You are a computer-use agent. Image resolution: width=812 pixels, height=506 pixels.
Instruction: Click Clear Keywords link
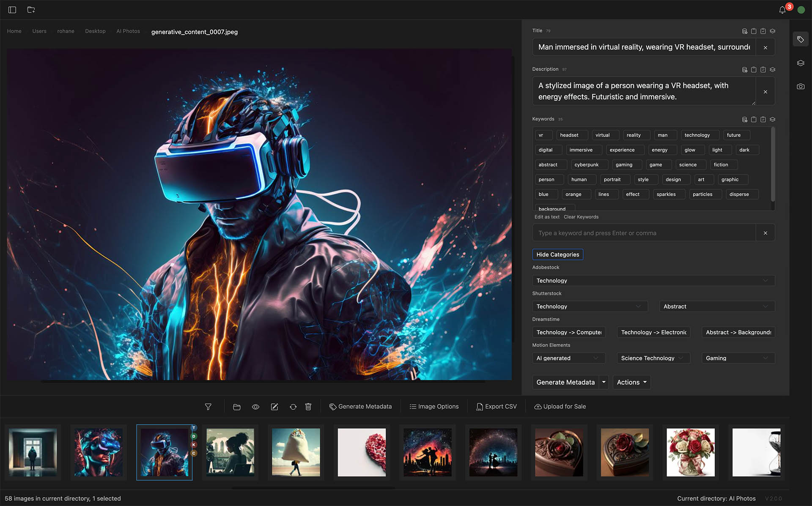coord(581,217)
